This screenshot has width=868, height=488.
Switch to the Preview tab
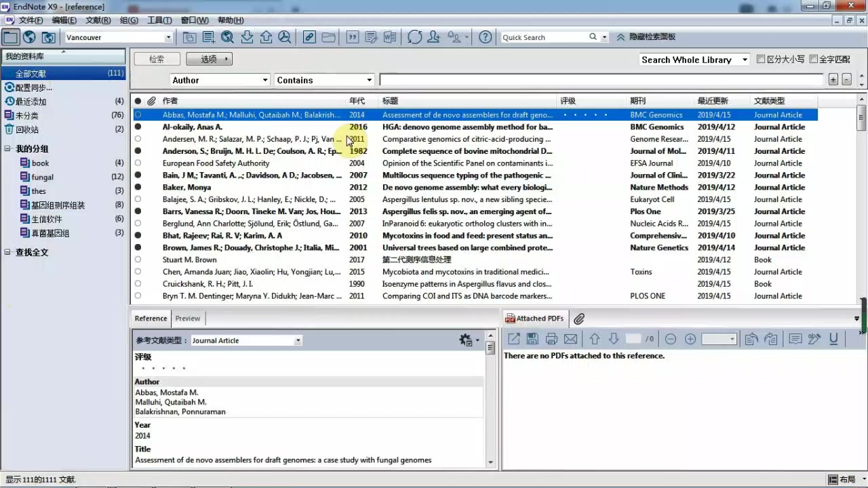188,319
